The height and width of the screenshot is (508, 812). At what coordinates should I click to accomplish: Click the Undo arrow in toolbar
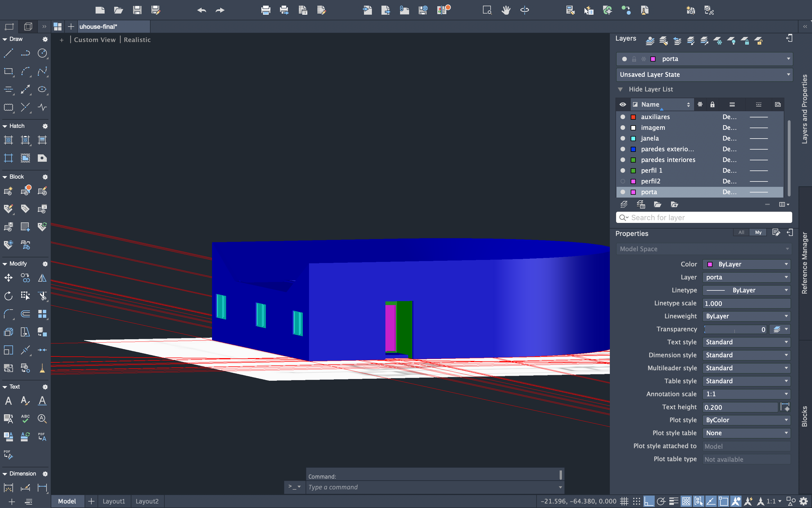coord(202,10)
